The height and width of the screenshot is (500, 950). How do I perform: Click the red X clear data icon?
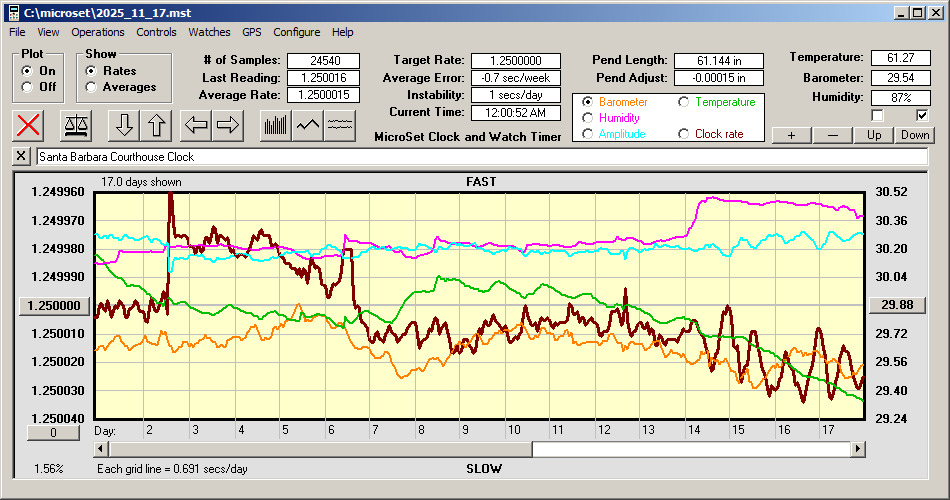coord(30,125)
